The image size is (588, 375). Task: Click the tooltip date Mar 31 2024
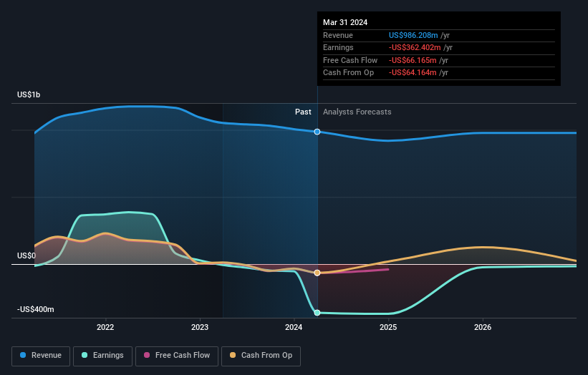345,22
